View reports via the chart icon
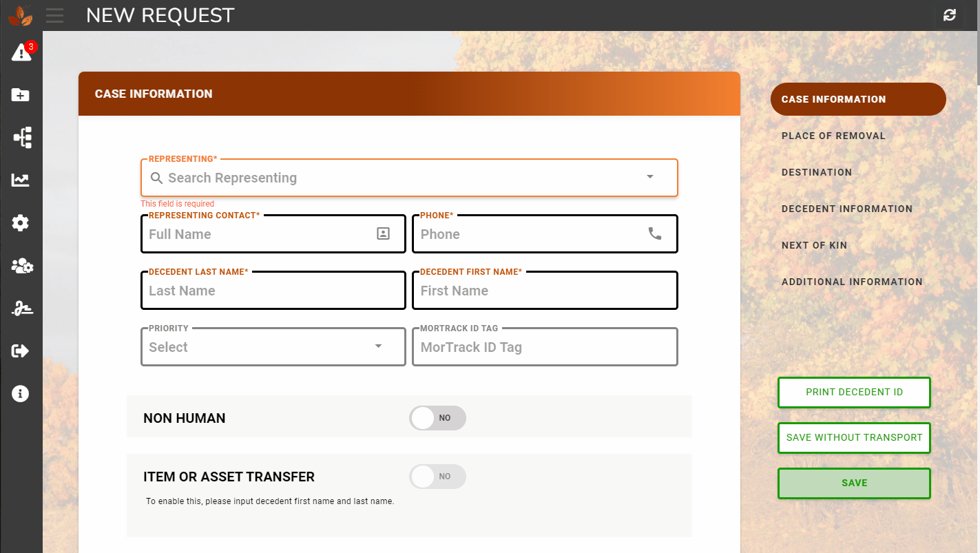Viewport: 980px width, 553px height. coord(21,180)
